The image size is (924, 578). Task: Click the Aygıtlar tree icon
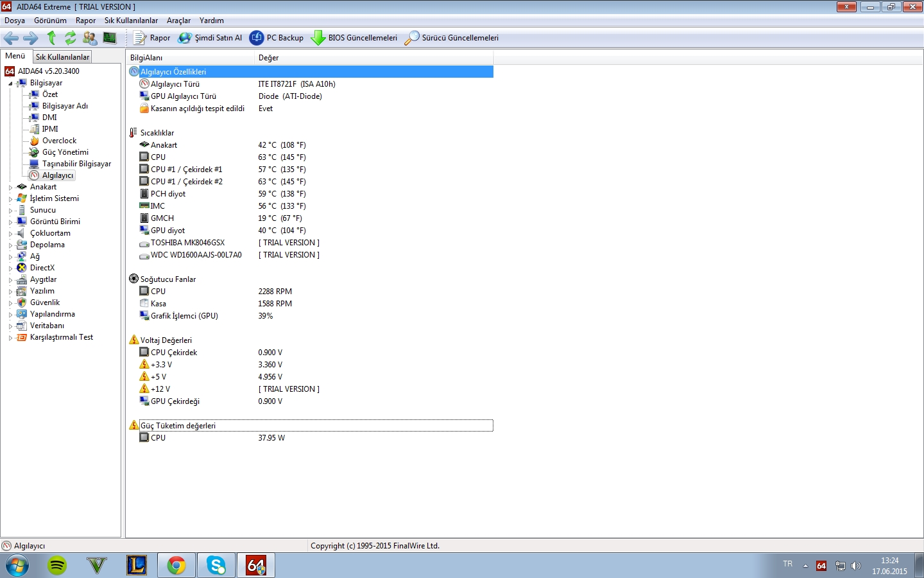22,279
